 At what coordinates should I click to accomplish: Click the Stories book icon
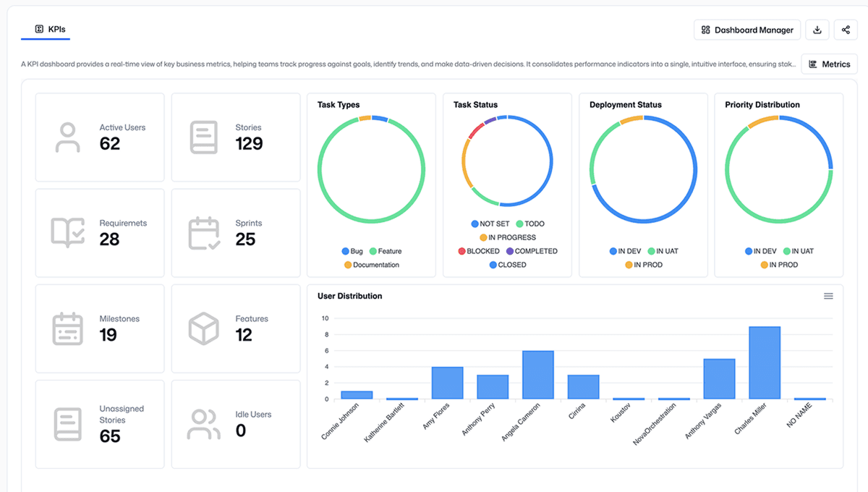(203, 137)
